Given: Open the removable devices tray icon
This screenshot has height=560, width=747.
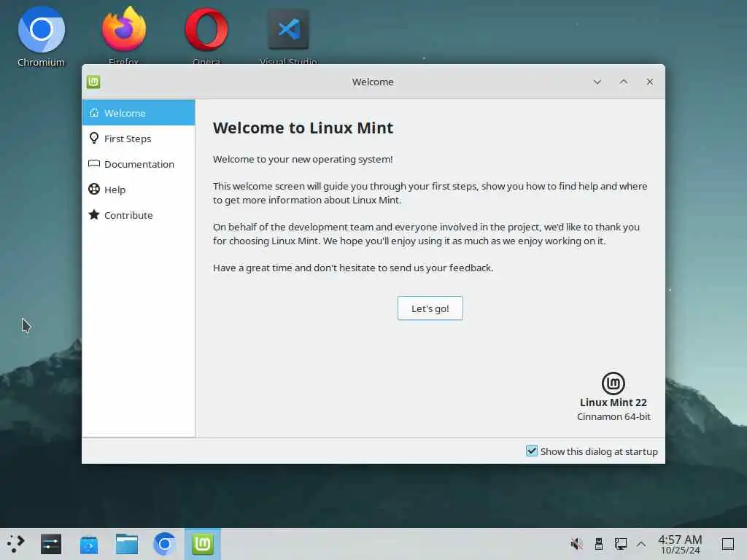Looking at the screenshot, I should coord(599,544).
